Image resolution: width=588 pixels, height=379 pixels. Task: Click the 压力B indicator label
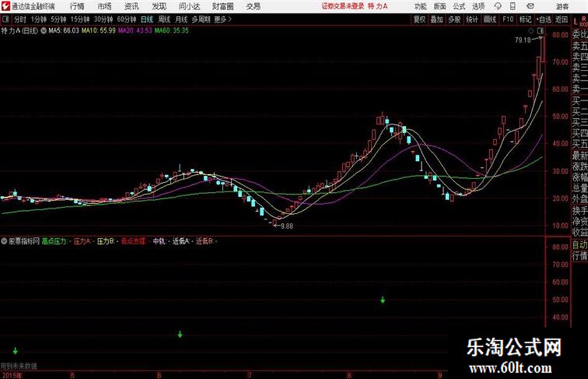[x=106, y=241]
